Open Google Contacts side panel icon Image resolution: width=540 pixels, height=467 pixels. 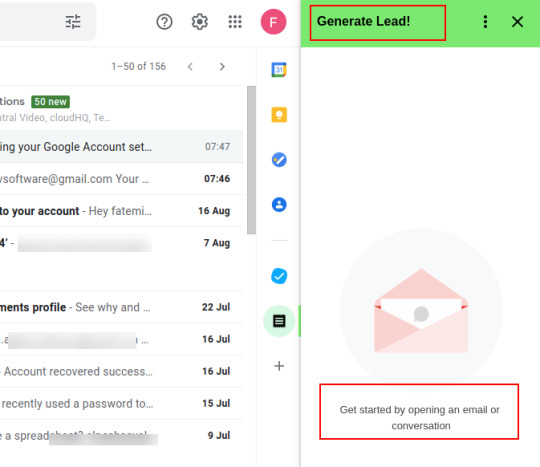point(279,205)
